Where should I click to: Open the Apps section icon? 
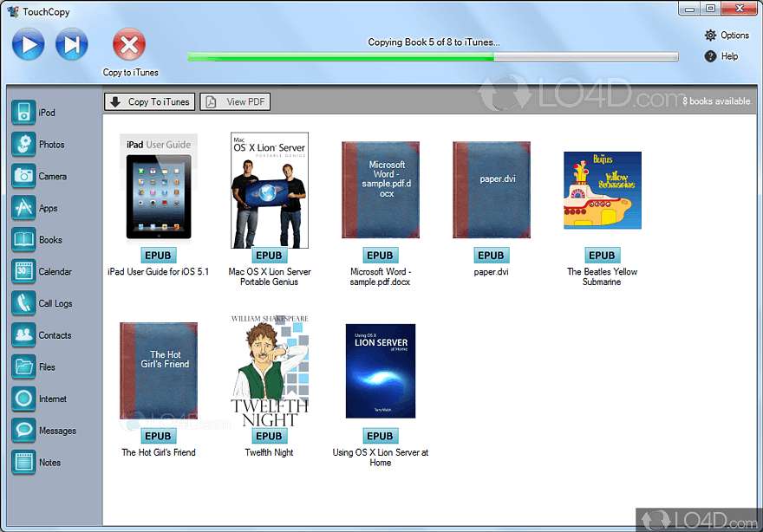[23, 208]
